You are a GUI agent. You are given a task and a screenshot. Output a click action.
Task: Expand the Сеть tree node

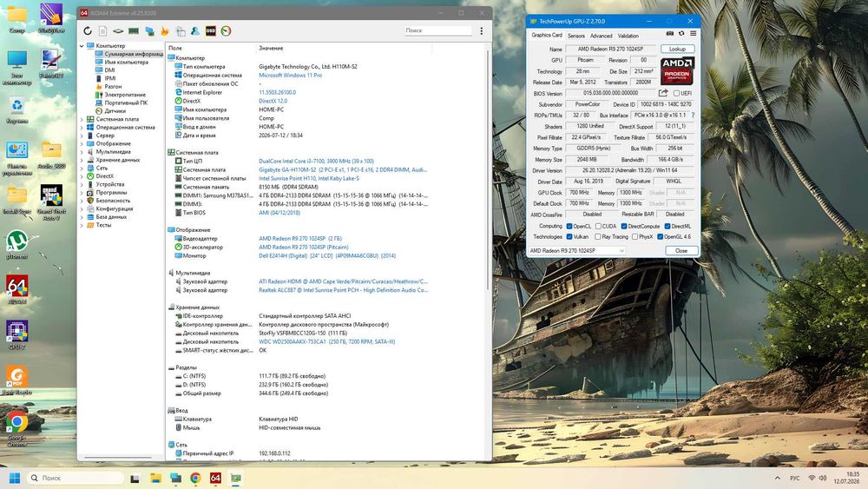pos(82,168)
